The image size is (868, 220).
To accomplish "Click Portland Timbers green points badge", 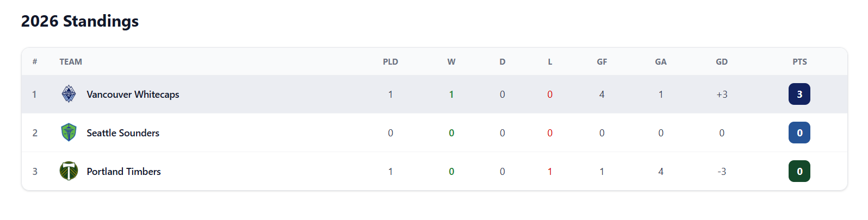I will [x=799, y=171].
